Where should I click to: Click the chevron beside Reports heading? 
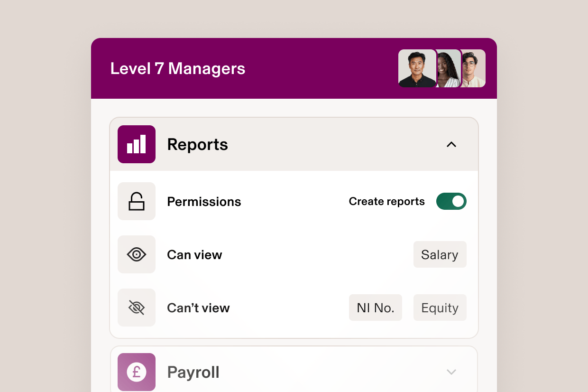pos(451,144)
